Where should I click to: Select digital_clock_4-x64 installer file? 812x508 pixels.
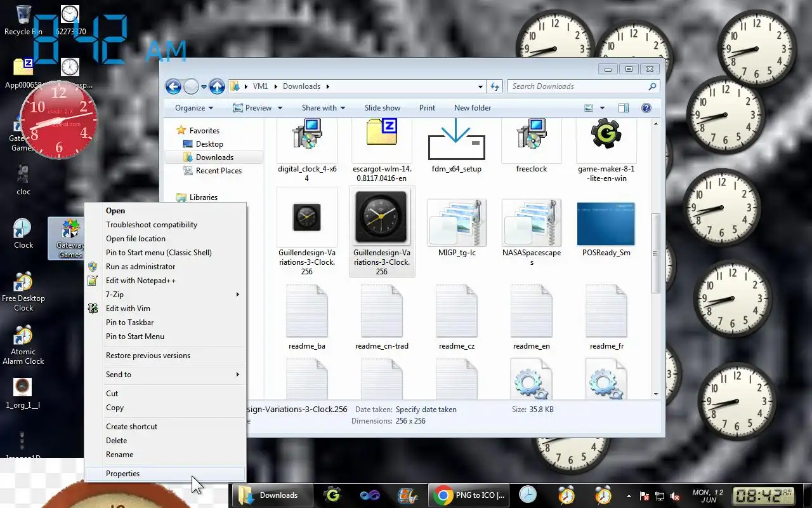coord(307,151)
